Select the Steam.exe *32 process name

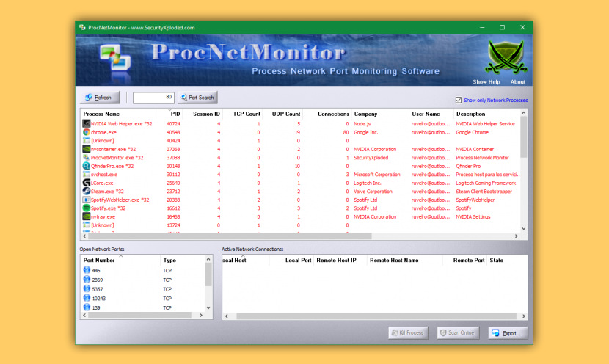107,192
